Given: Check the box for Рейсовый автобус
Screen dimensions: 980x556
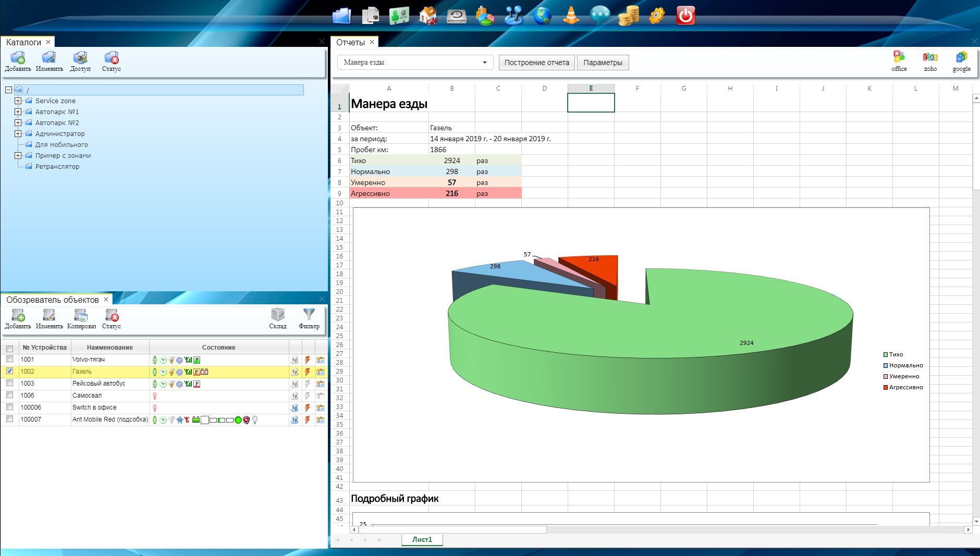Looking at the screenshot, I should (9, 383).
